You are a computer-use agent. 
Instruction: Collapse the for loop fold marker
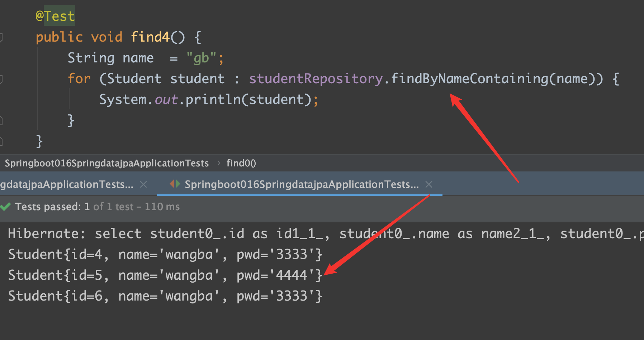pyautogui.click(x=1, y=79)
